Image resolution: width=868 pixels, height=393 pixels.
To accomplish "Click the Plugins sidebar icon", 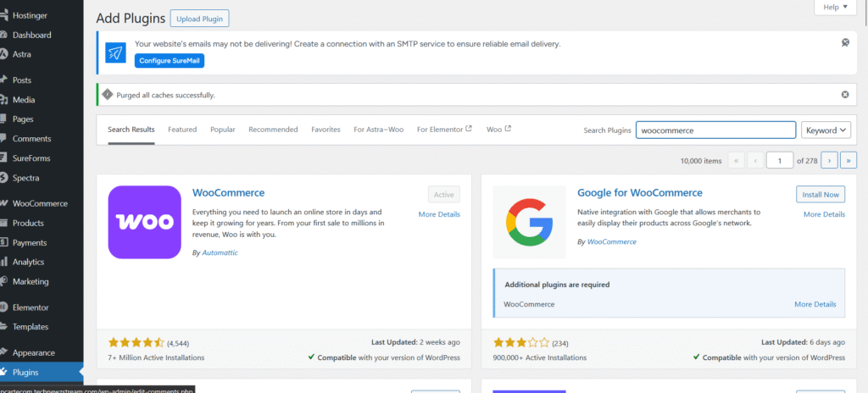I will [x=3, y=372].
